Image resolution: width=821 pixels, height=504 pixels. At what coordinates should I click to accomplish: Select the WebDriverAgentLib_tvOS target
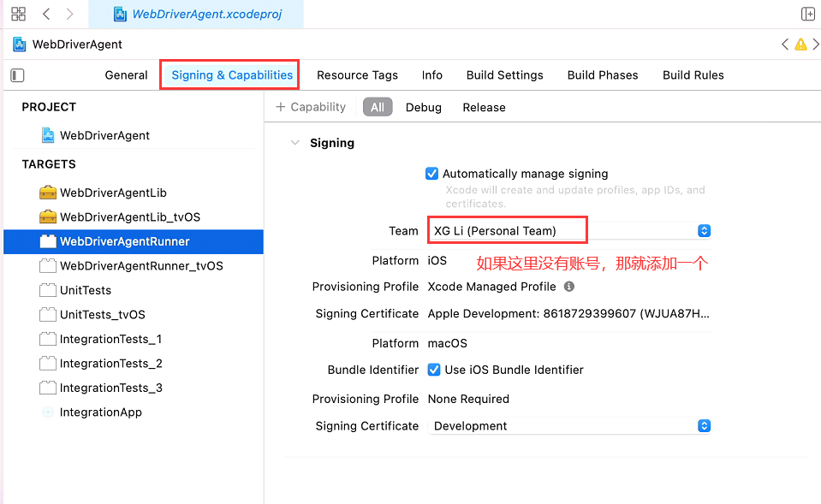134,216
